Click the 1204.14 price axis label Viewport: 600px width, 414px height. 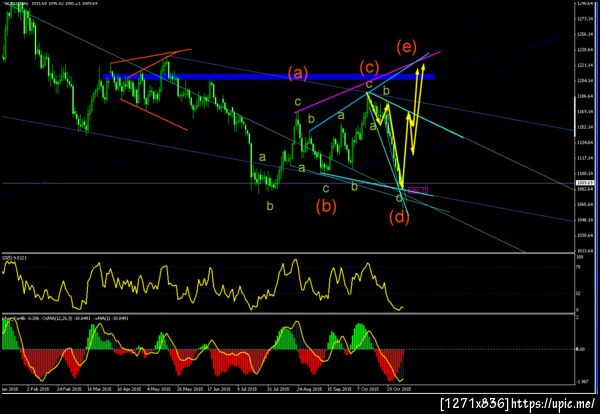(x=585, y=81)
